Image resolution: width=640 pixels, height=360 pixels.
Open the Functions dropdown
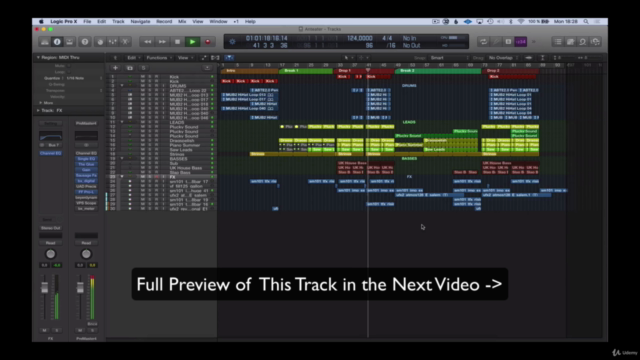[x=159, y=58]
